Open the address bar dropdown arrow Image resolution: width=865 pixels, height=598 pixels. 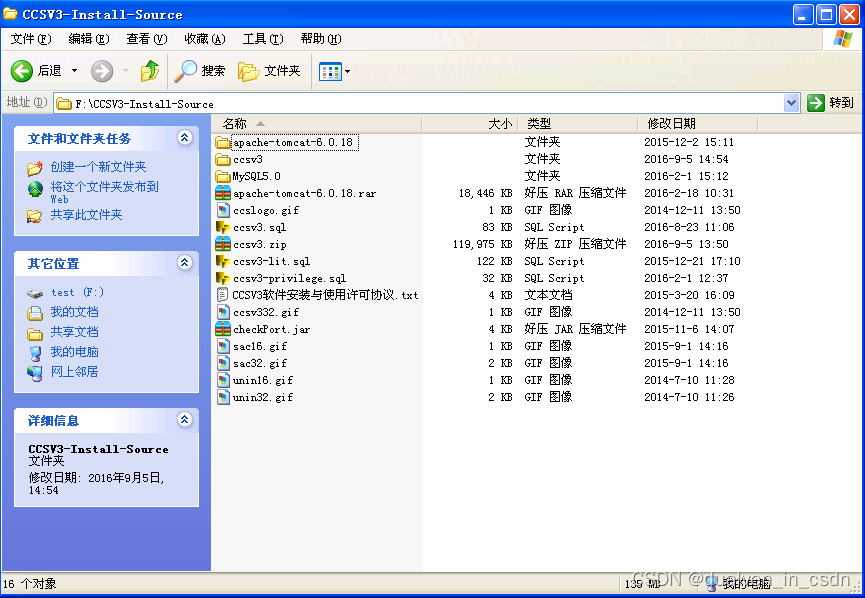(x=790, y=101)
